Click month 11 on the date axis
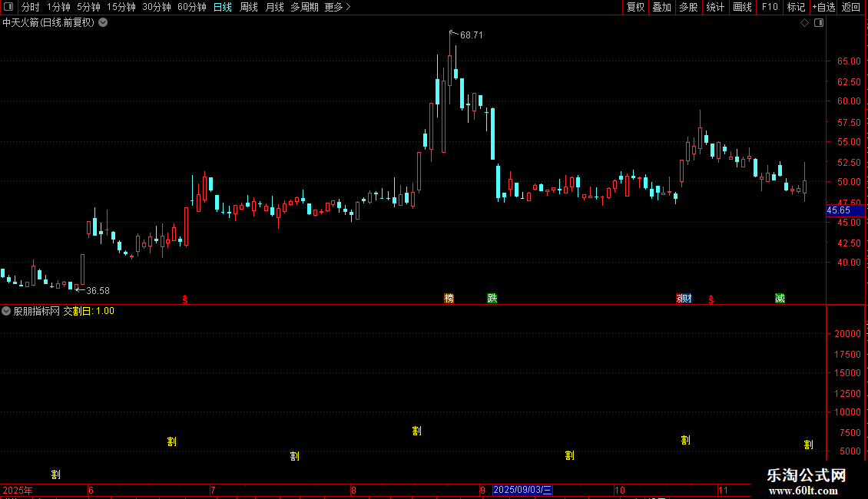The image size is (868, 499). click(x=723, y=490)
